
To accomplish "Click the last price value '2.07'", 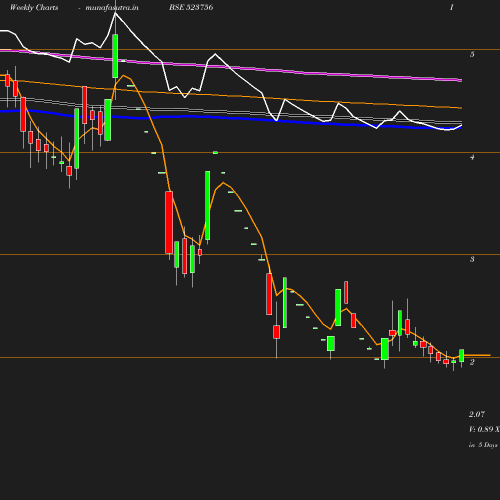I will pos(477,414).
